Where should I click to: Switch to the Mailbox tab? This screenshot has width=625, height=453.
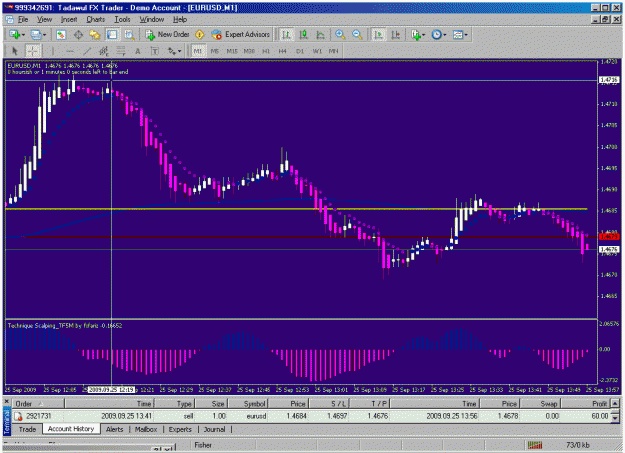(x=146, y=429)
